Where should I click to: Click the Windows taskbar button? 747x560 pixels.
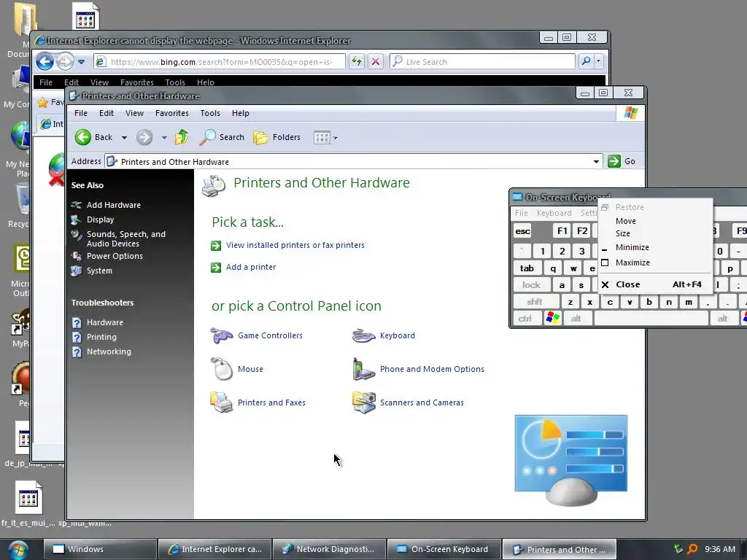[100, 549]
